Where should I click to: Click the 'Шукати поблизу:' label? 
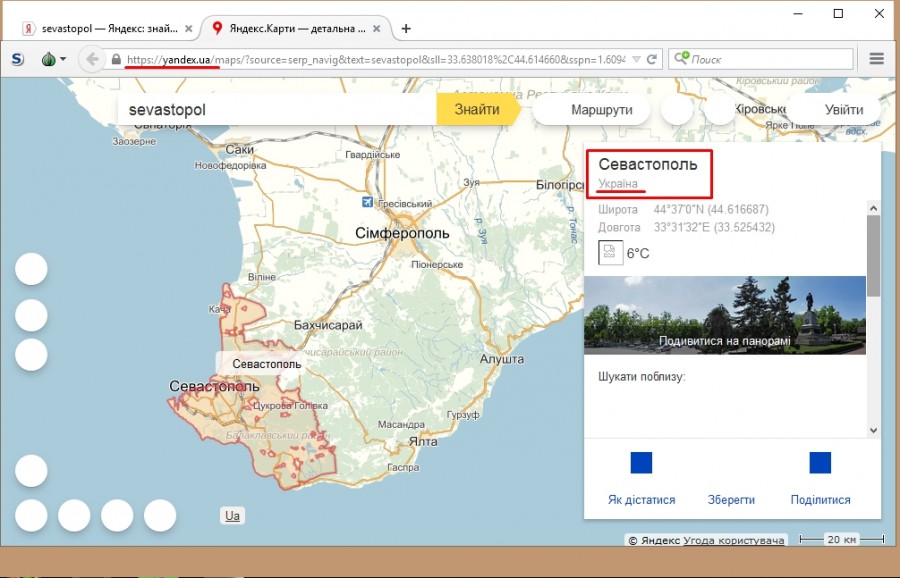pos(642,377)
